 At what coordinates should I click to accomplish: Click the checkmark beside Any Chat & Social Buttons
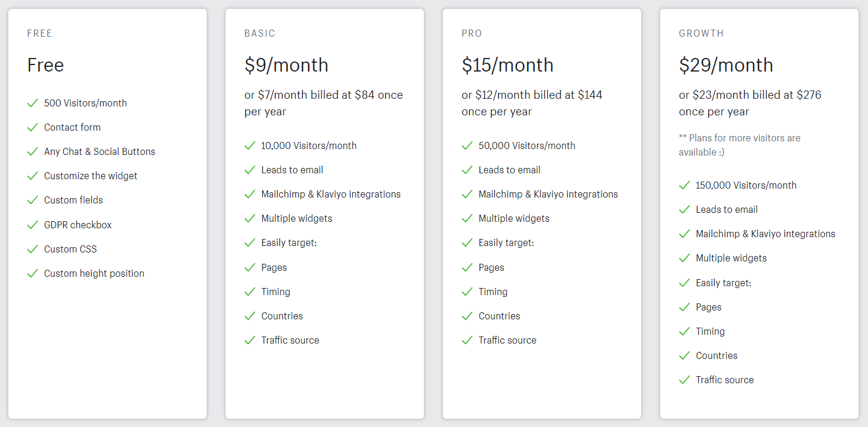tap(33, 151)
